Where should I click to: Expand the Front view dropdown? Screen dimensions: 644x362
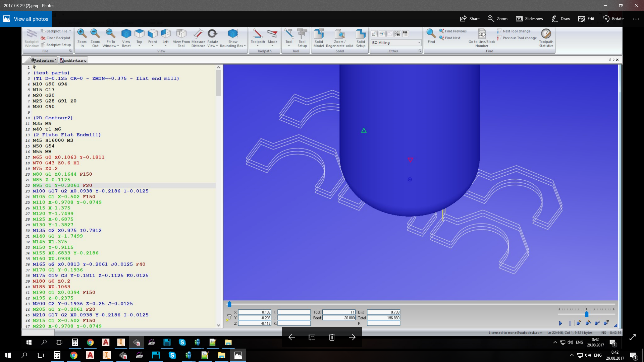(x=153, y=46)
